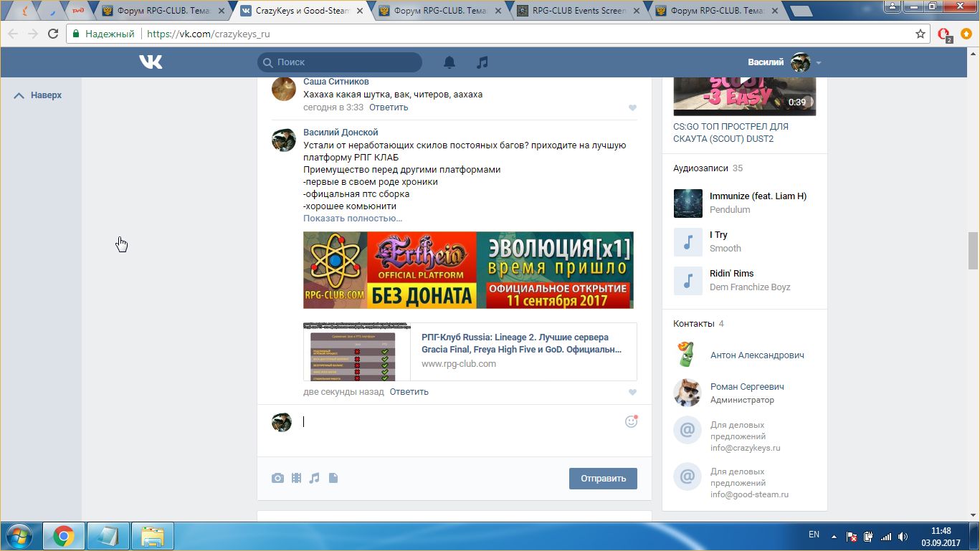
Task: Attach a video with the film icon
Action: pyautogui.click(x=296, y=478)
